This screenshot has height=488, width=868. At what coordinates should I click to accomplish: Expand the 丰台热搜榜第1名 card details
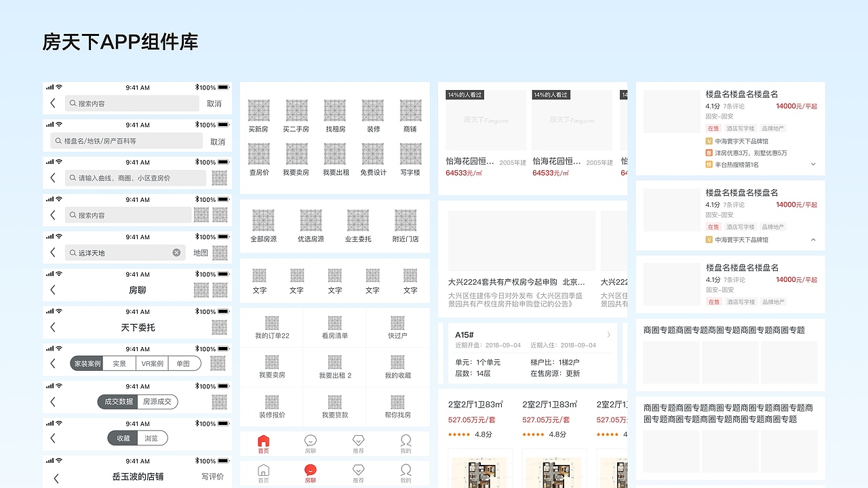pyautogui.click(x=812, y=164)
